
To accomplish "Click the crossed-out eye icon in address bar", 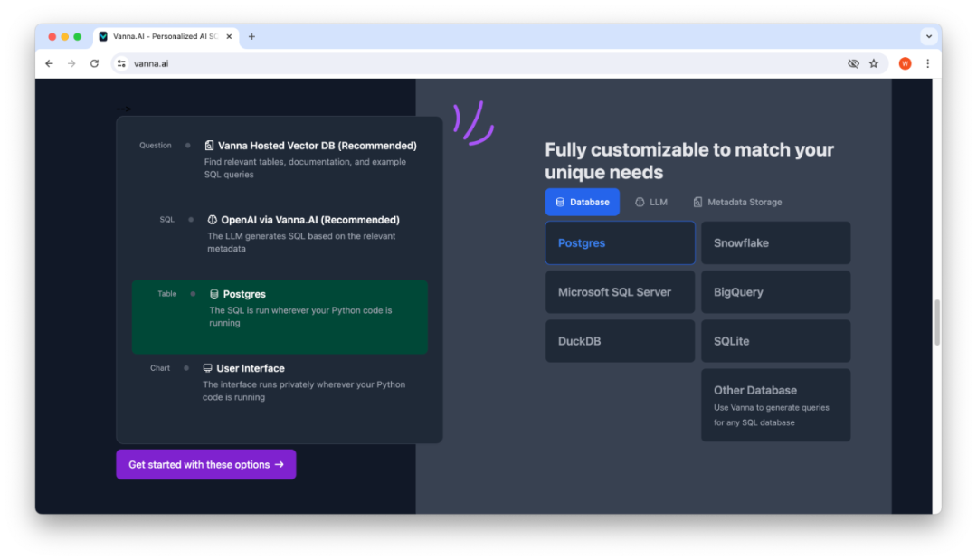I will click(854, 63).
